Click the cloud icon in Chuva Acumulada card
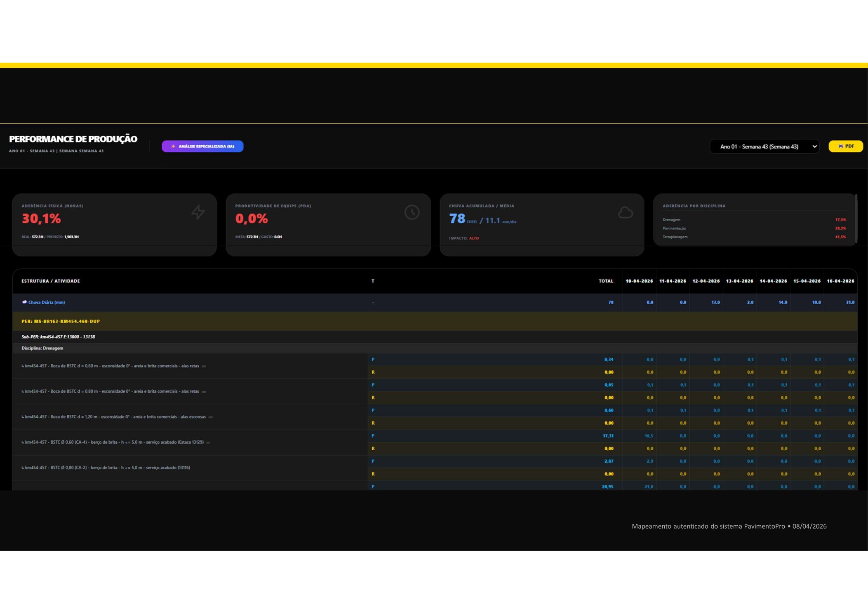The height and width of the screenshot is (614, 868). [x=626, y=212]
